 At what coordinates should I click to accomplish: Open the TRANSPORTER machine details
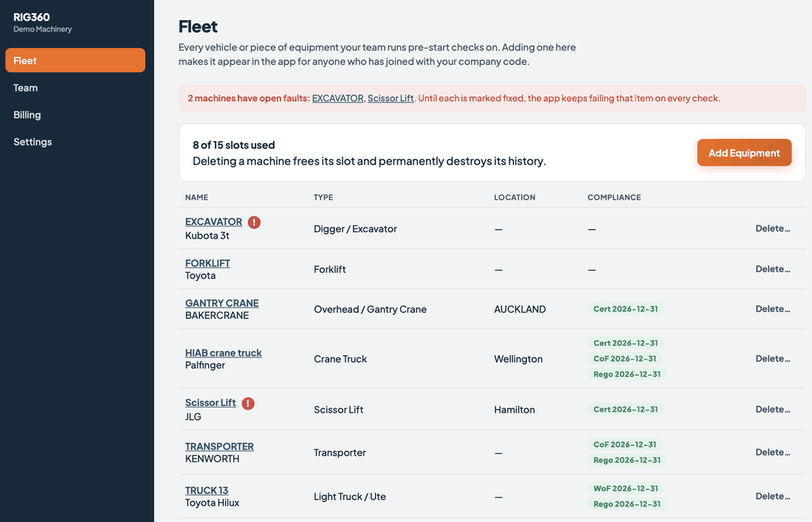(219, 447)
